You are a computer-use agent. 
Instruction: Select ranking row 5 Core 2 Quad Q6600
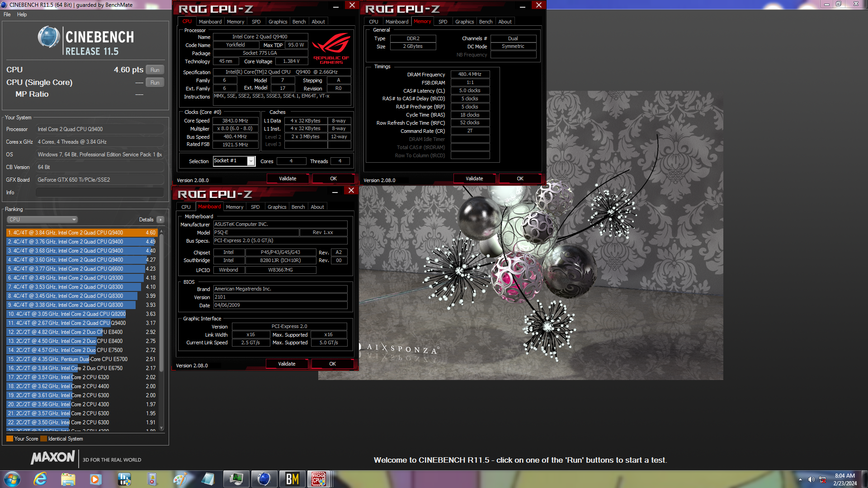(82, 269)
